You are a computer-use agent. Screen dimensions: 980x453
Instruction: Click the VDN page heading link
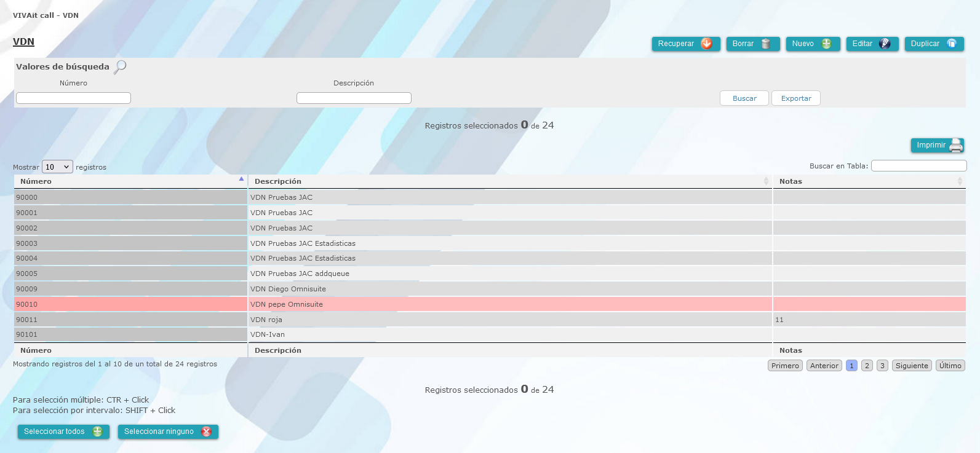point(23,42)
